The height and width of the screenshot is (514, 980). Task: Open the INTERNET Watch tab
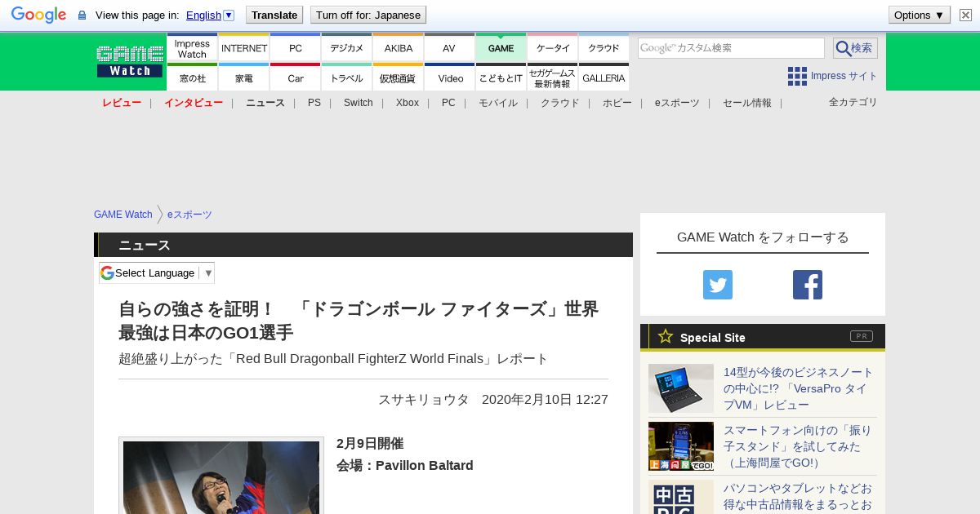[x=244, y=48]
